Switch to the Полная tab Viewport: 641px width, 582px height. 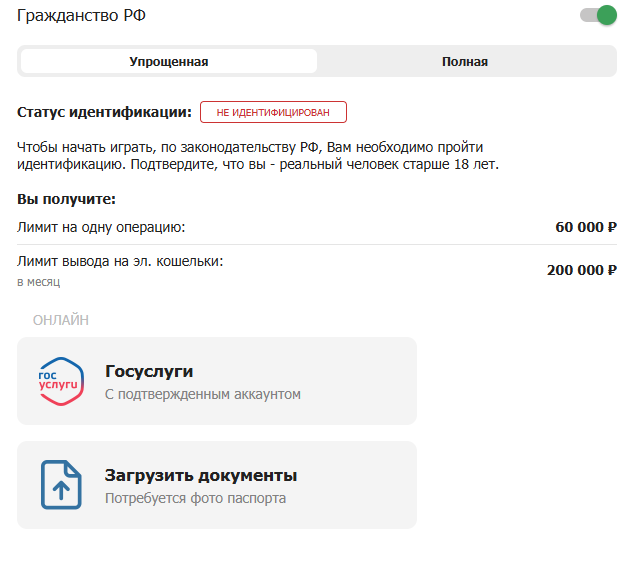tap(465, 61)
